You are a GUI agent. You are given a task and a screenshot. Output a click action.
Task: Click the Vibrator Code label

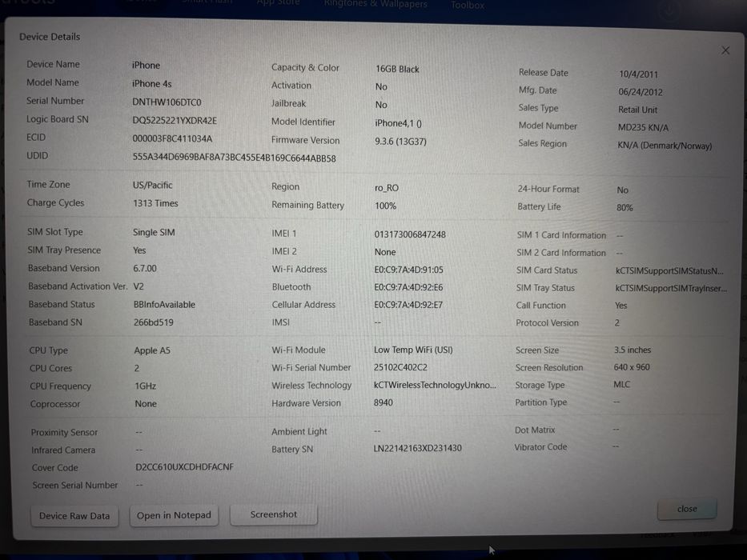pos(540,447)
